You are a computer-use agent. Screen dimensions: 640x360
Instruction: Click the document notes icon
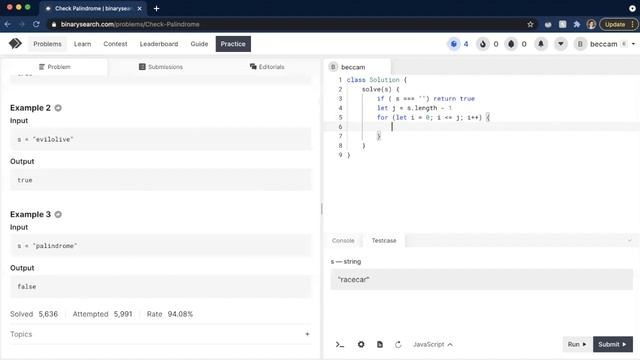(x=380, y=344)
